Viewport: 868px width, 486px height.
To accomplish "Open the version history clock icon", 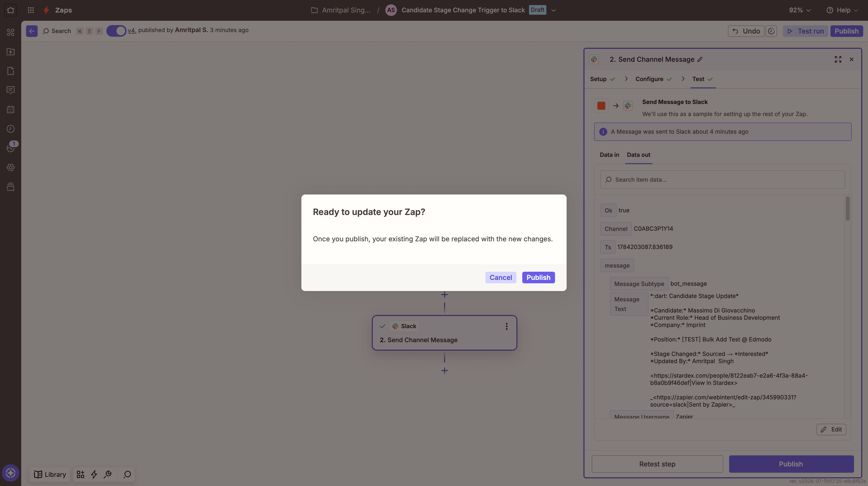I will (x=771, y=31).
